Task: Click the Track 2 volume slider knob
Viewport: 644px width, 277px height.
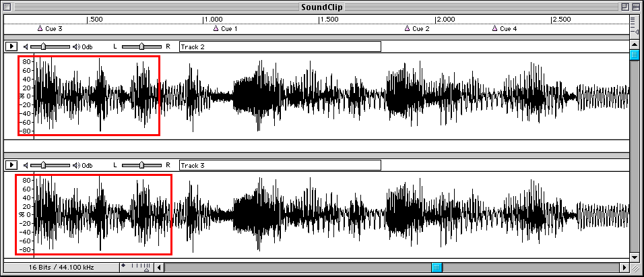Action: (43, 47)
